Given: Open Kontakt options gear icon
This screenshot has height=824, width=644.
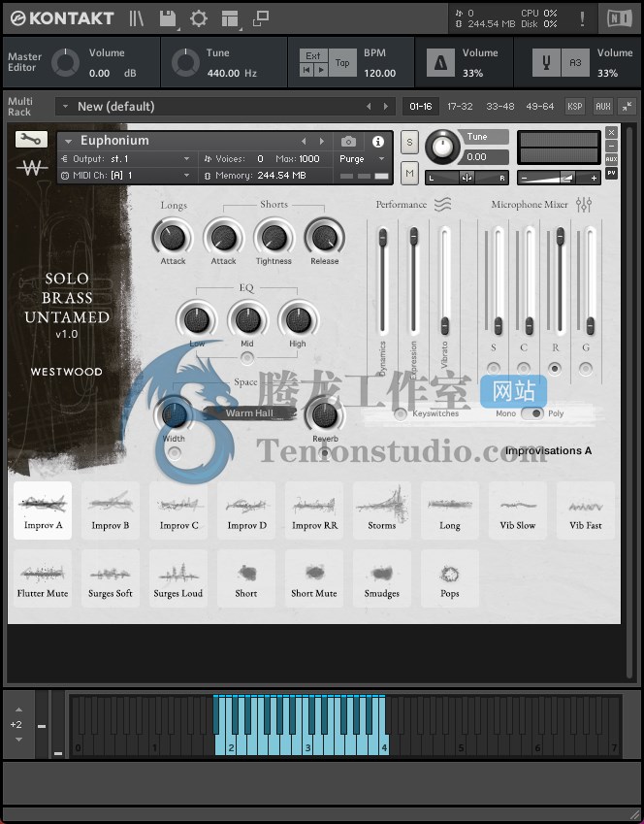Looking at the screenshot, I should point(199,18).
